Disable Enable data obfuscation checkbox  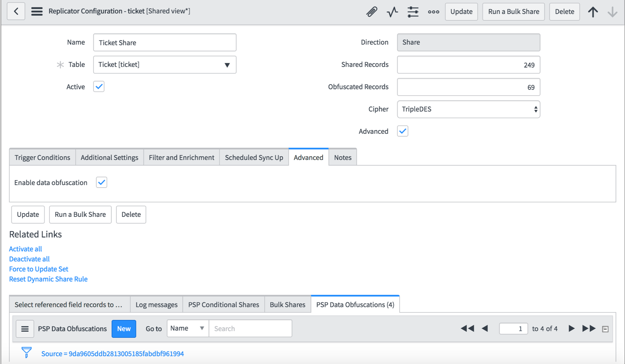click(101, 182)
